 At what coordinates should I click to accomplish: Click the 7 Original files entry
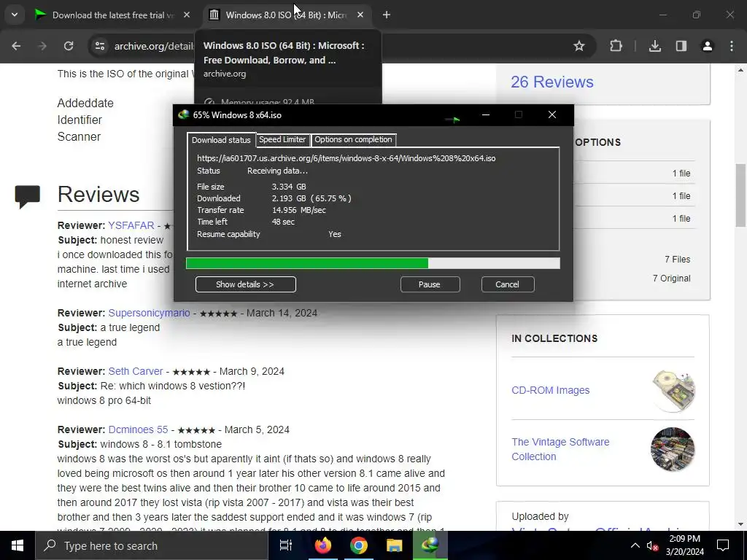point(671,279)
